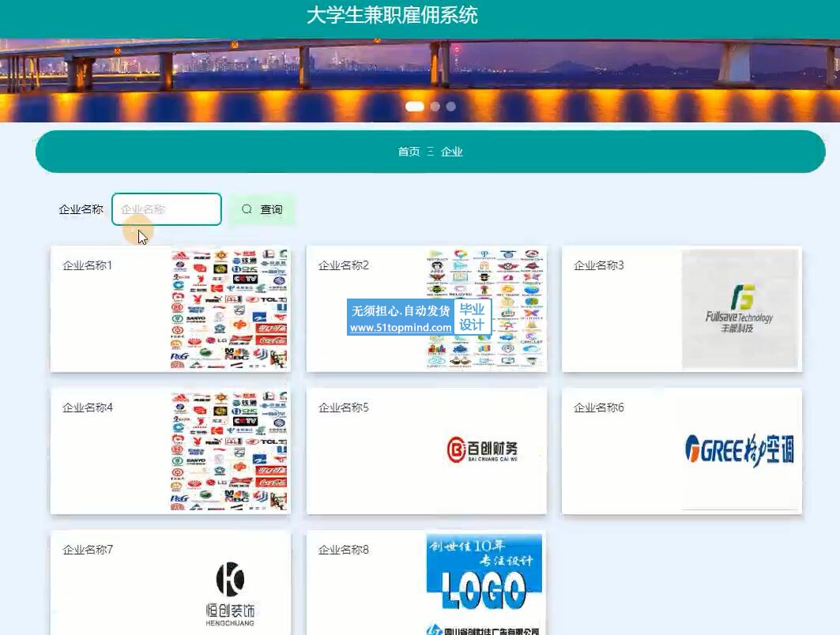Select the third carousel indicator dot
840x635 pixels.
click(451, 107)
